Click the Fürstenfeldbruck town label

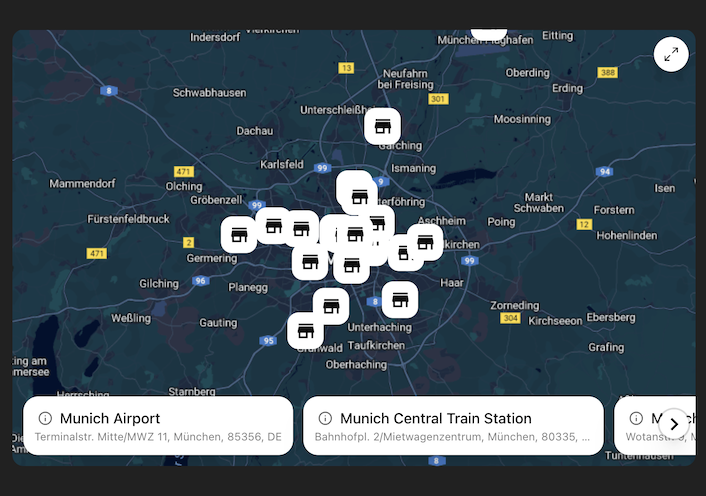coord(128,218)
